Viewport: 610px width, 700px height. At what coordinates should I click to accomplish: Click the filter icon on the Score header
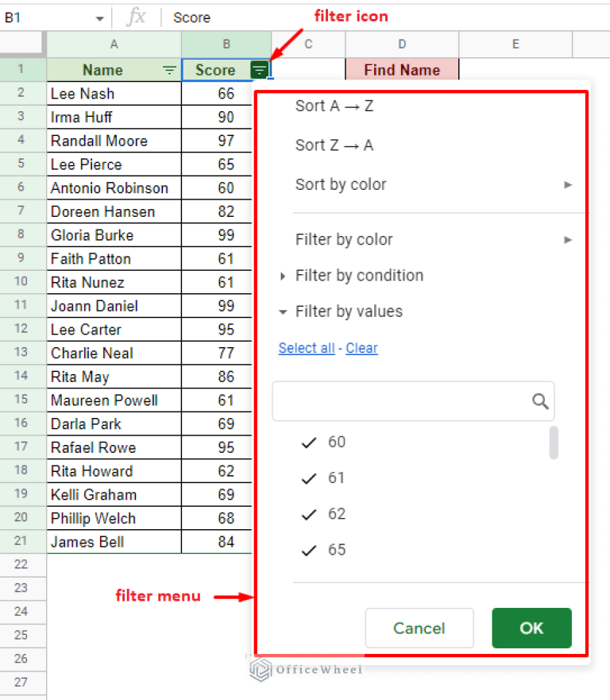click(259, 70)
